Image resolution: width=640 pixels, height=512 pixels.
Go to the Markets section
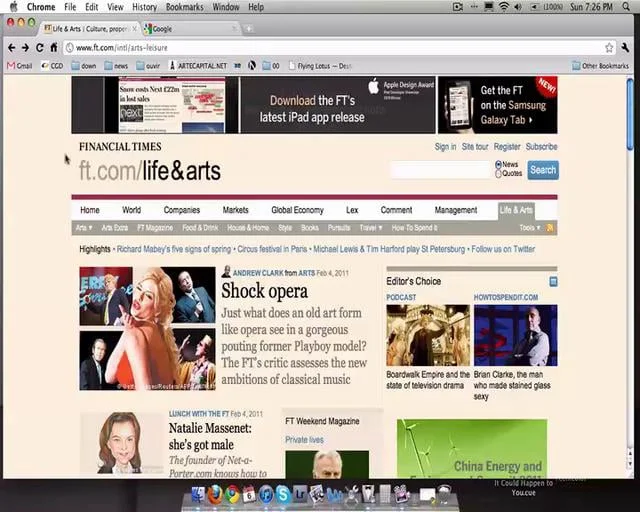click(x=236, y=210)
